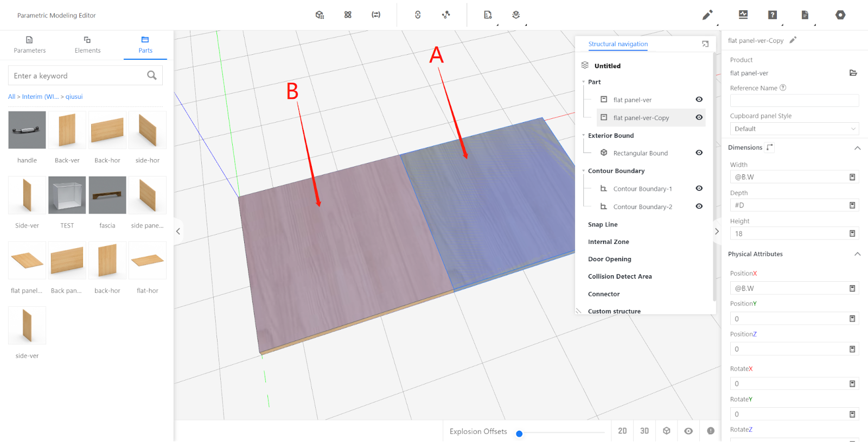Click the document icon in the top-right toolbar

[805, 15]
